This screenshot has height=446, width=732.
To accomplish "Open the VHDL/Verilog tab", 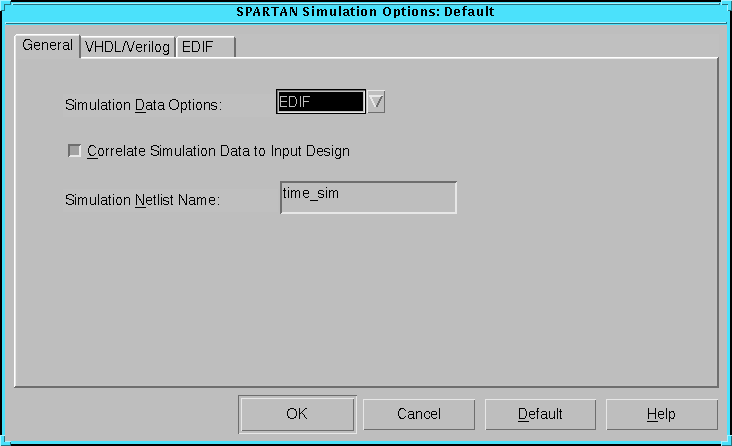I will [127, 47].
